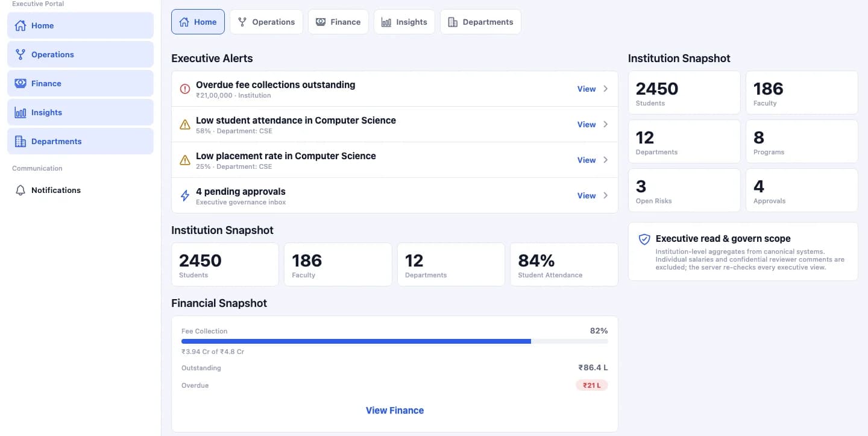Click View for low student attendance alert
868x436 pixels.
(587, 124)
